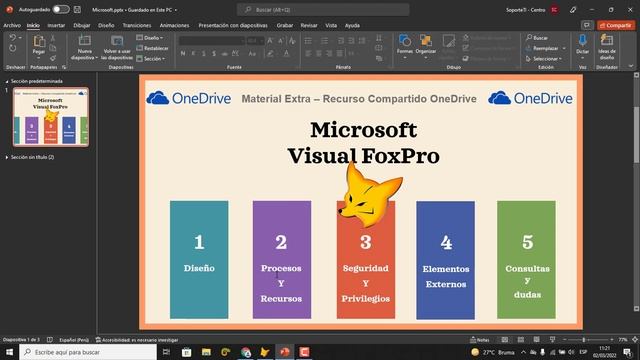Click the text highlight color icon
Image resolution: width=640 pixels, height=360 pixels.
click(270, 53)
